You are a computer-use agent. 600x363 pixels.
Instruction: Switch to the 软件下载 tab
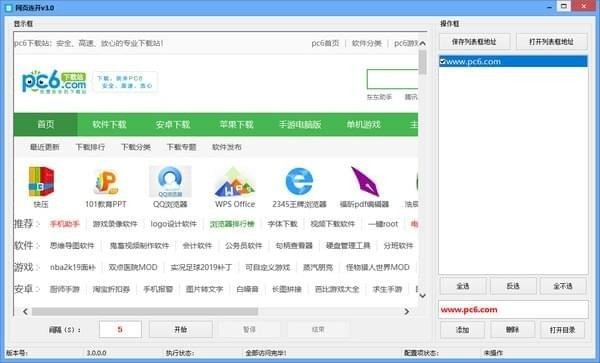click(109, 124)
